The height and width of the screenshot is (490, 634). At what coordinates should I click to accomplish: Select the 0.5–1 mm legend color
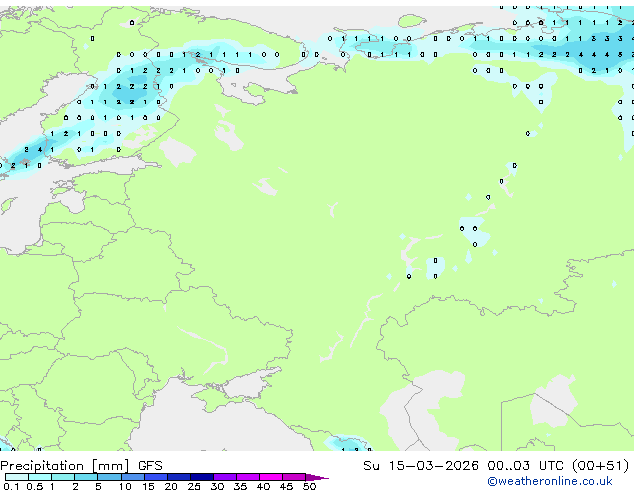pyautogui.click(x=40, y=477)
